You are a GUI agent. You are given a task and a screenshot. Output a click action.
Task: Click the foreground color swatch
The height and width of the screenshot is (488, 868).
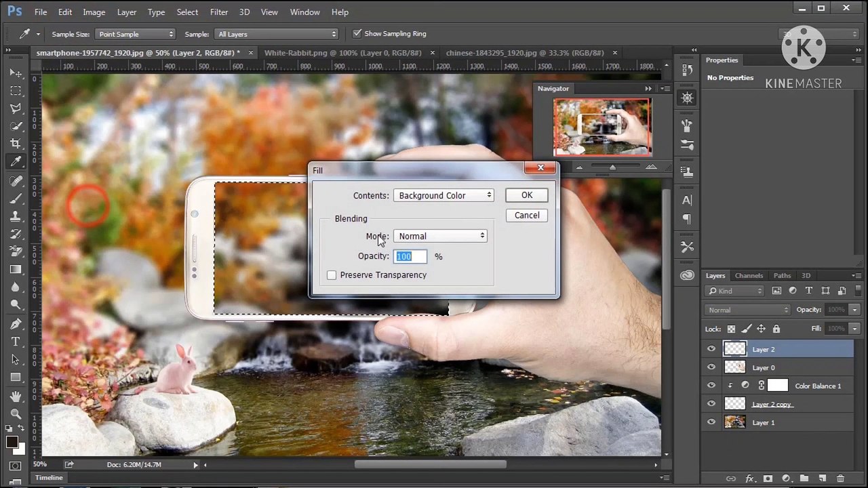[12, 443]
